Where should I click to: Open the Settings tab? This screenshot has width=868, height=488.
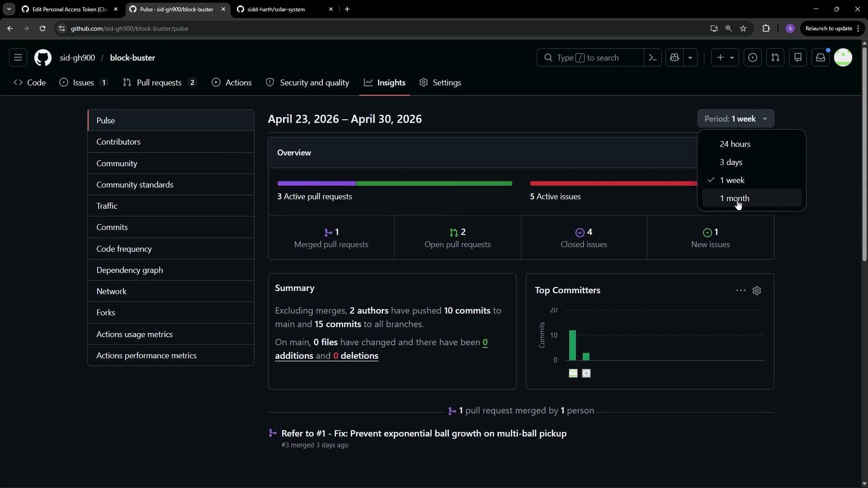tap(440, 83)
